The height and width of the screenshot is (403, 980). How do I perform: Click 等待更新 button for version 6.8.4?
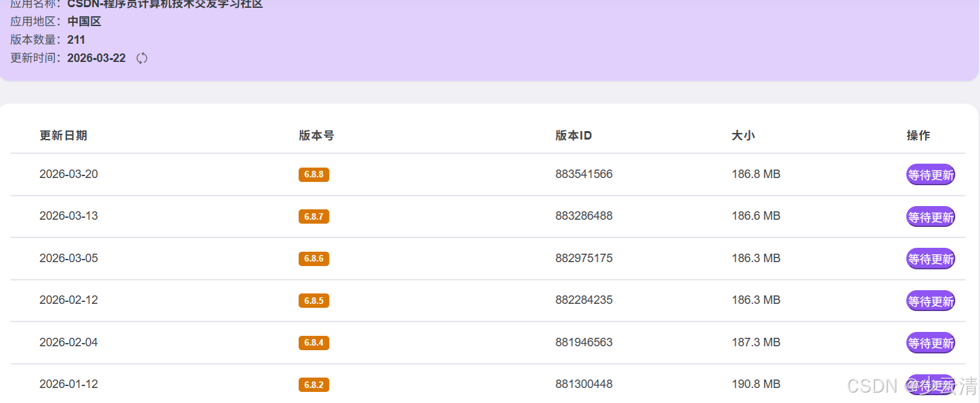point(930,342)
